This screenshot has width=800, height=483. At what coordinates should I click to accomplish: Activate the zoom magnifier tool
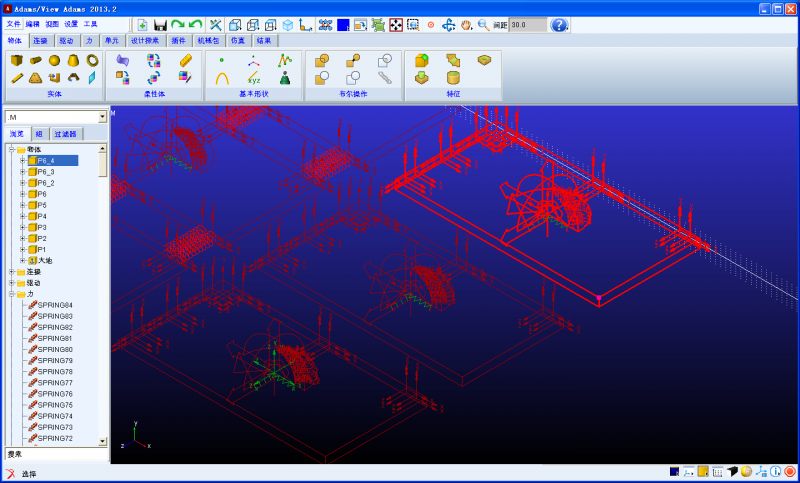[484, 25]
